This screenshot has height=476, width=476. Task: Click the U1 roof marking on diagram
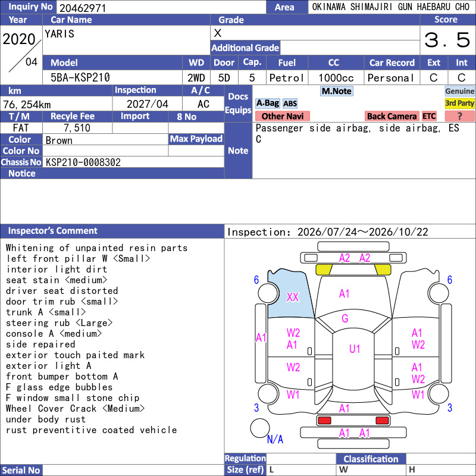click(x=354, y=349)
